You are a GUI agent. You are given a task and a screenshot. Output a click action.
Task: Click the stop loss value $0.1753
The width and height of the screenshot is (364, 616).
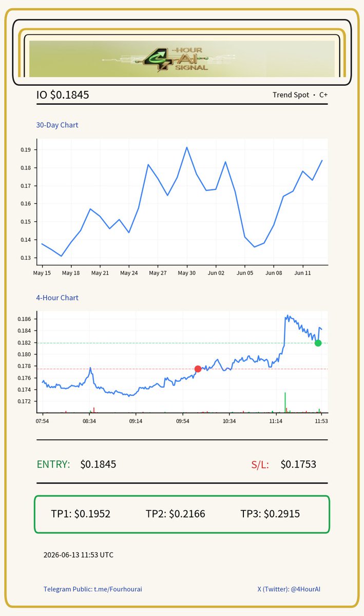coord(298,465)
